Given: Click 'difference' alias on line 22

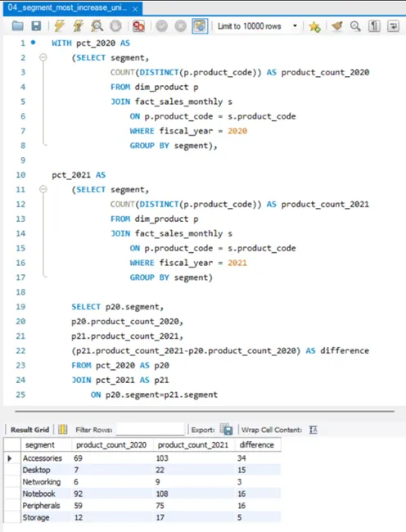Looking at the screenshot, I should (x=345, y=351).
